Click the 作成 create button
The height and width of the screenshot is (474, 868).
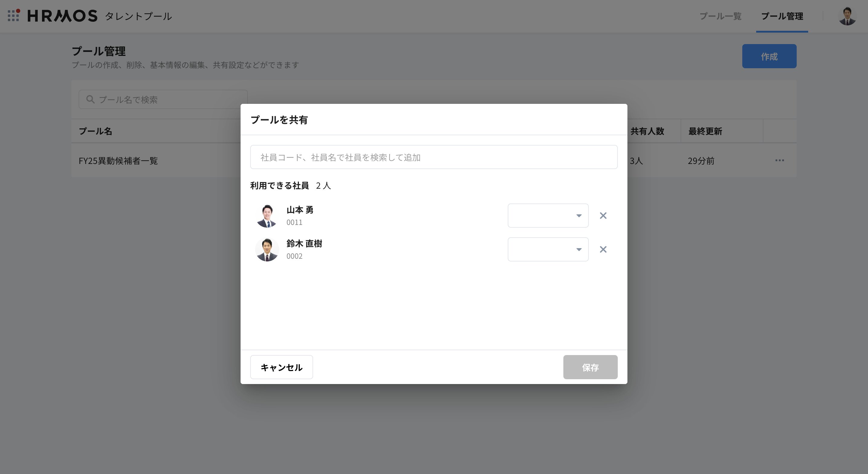769,56
